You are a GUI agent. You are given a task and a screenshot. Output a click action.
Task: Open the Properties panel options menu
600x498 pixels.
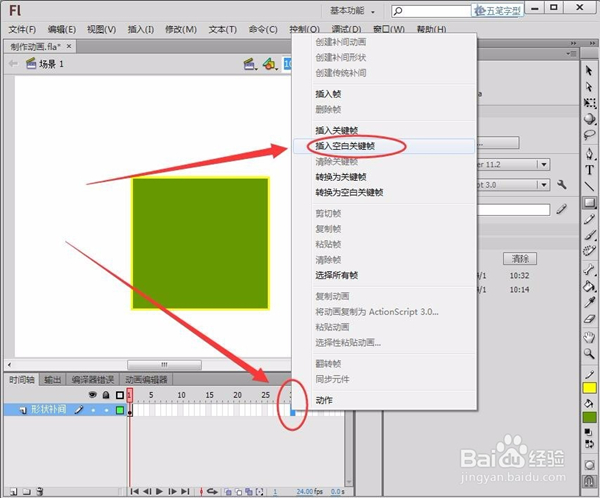coord(572,54)
